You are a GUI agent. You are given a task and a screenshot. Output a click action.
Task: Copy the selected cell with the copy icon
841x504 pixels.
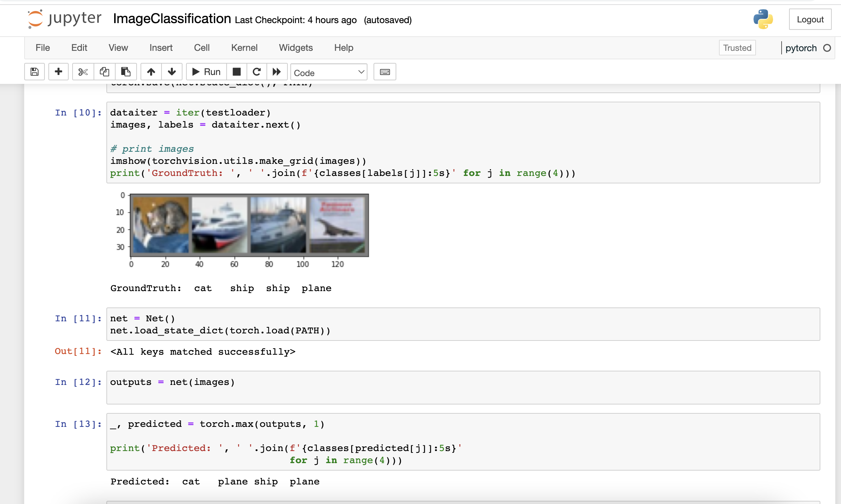(x=104, y=71)
